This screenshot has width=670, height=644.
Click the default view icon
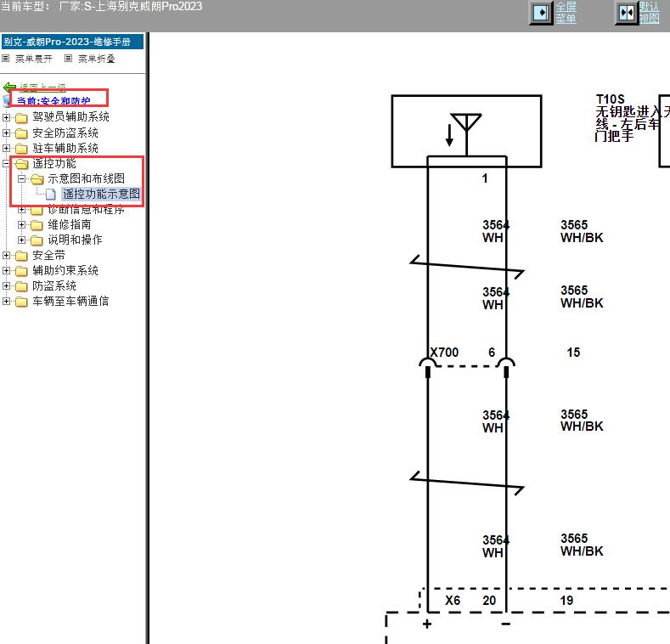627,13
